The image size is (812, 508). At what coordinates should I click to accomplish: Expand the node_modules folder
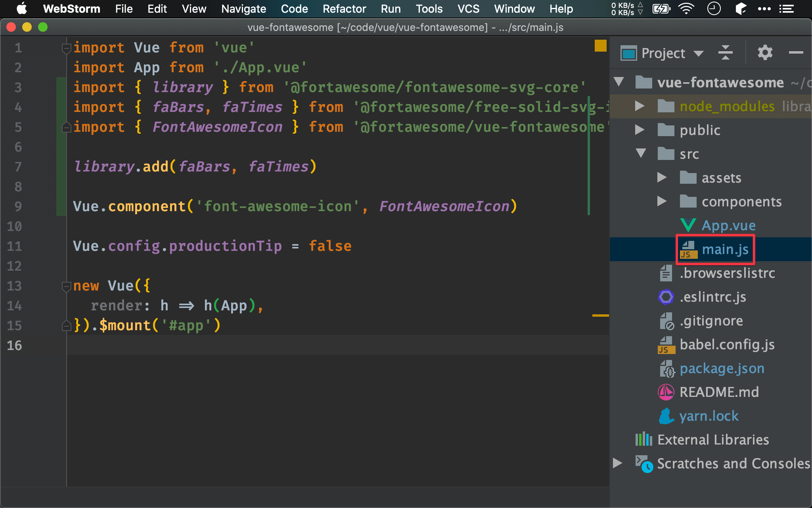[640, 106]
